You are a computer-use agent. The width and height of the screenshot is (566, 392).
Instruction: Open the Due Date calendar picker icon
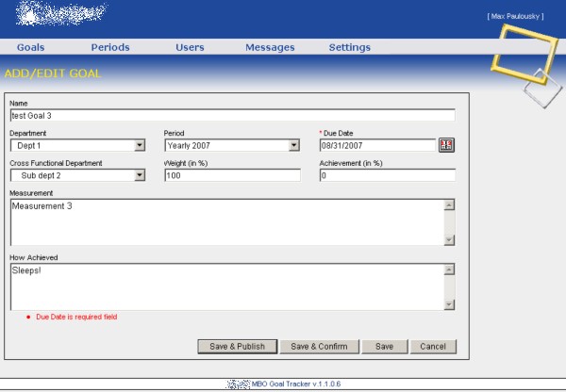click(446, 145)
